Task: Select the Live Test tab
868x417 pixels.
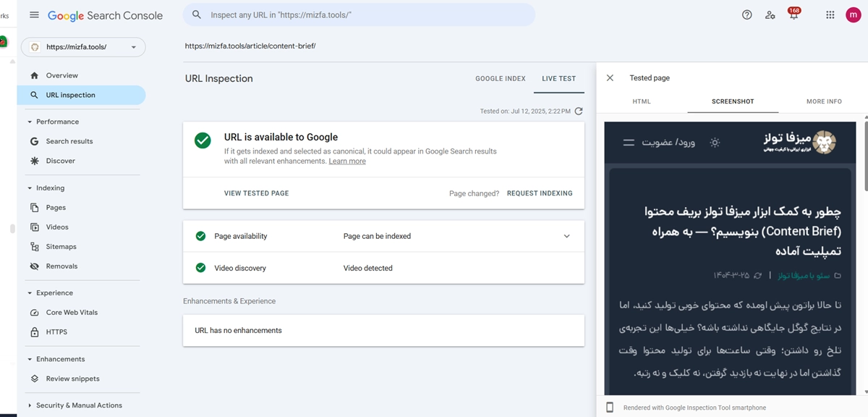Action: pos(558,78)
